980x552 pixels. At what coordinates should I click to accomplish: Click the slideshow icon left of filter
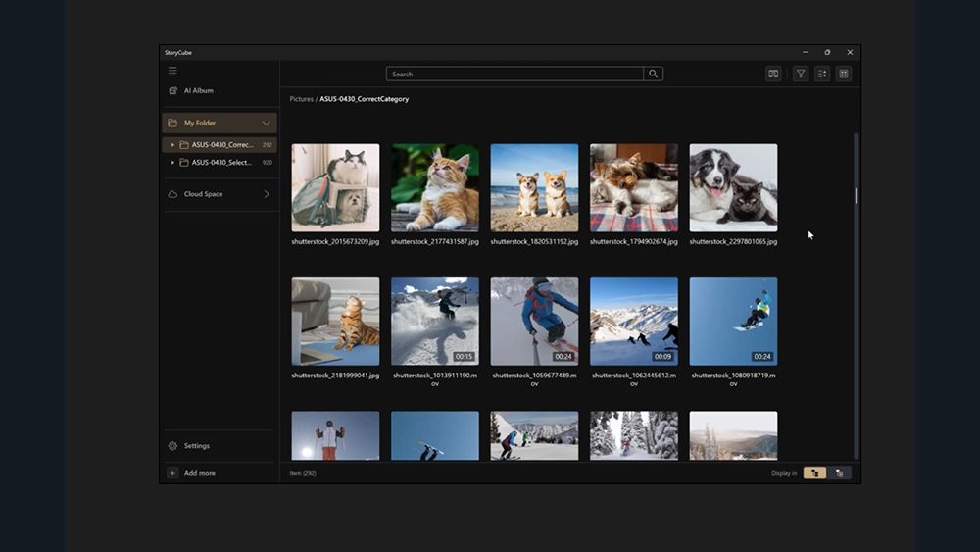point(773,74)
